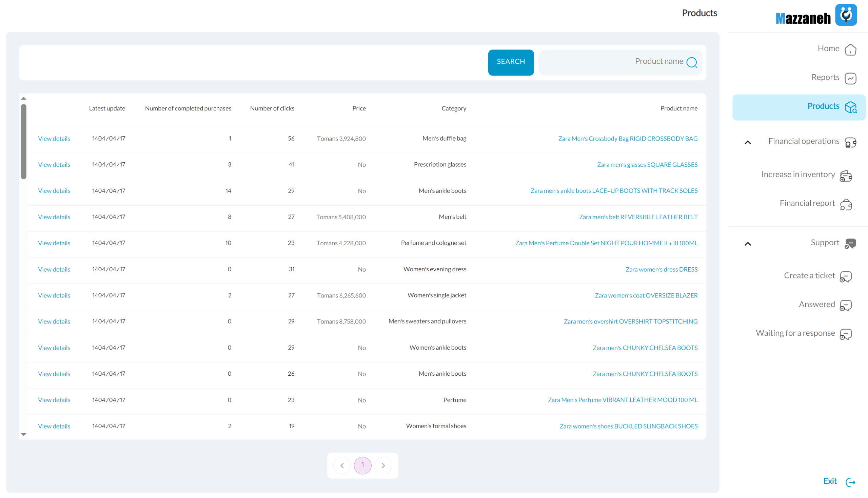Open NIGHT POUR HOMME II + III 100ML link
Screen dimensions: 868x498
click(606, 243)
